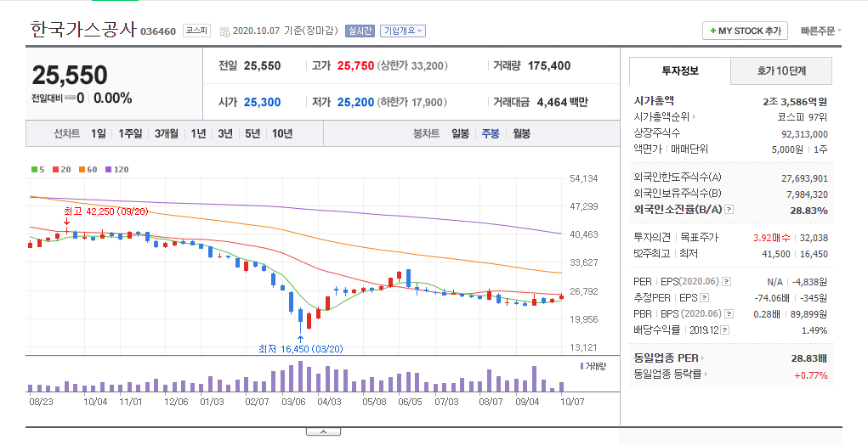
Task: Click help icon beside 배당수익률 2019.12
Action: pos(724,330)
